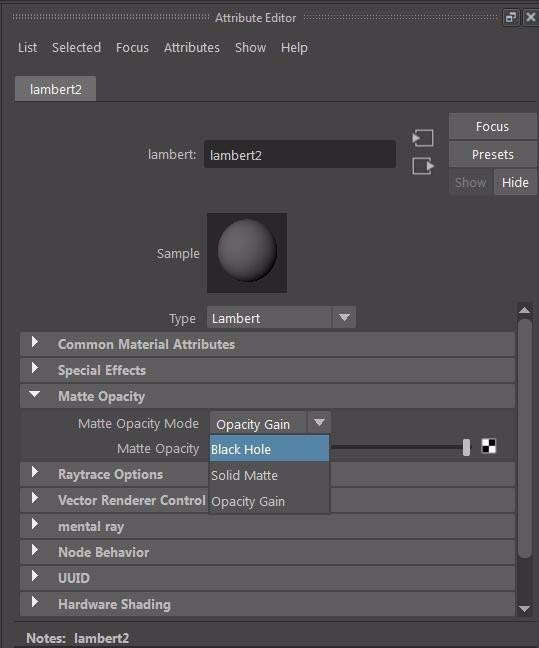Image resolution: width=539 pixels, height=648 pixels.
Task: Click the Hide button
Action: point(515,182)
